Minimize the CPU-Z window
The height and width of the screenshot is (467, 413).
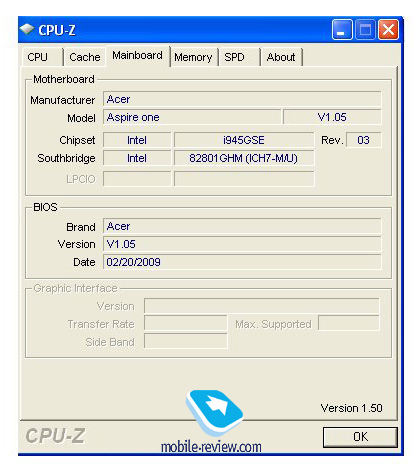click(342, 30)
